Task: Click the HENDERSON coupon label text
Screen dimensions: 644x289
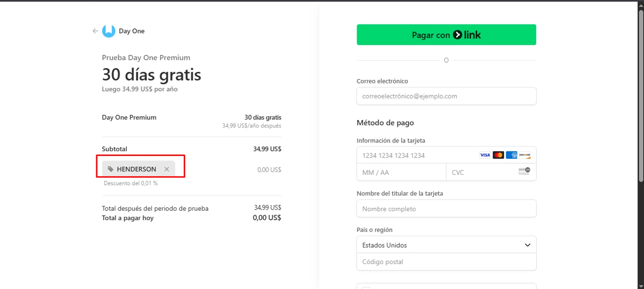Action: [137, 169]
